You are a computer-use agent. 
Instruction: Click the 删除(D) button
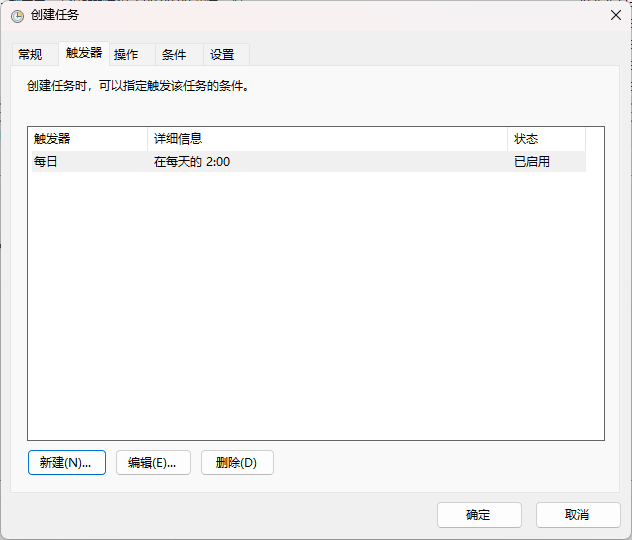coord(237,463)
